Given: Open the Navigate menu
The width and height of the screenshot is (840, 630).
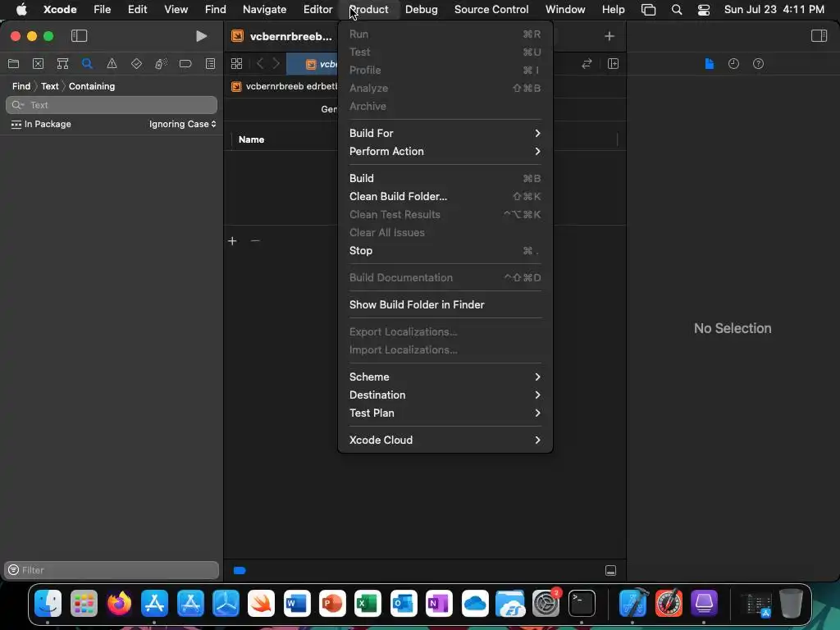Looking at the screenshot, I should [x=265, y=9].
